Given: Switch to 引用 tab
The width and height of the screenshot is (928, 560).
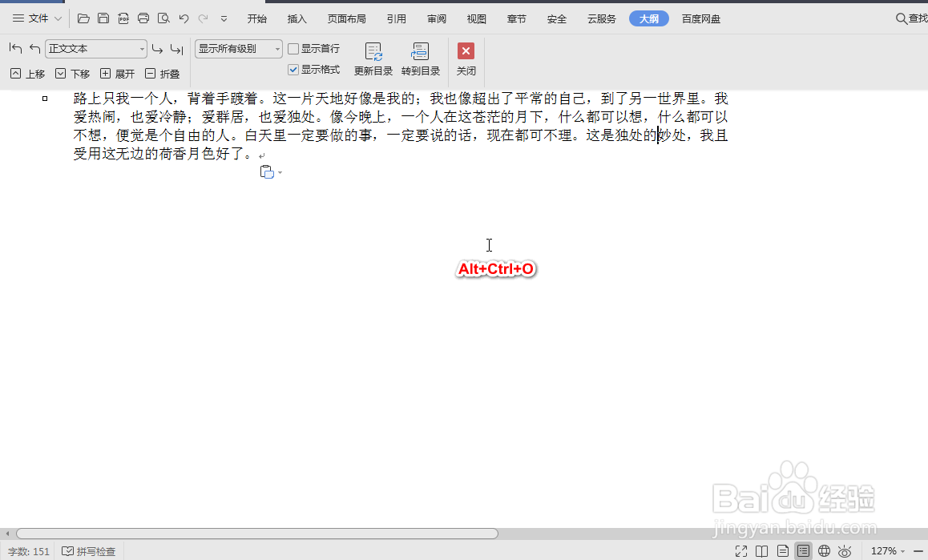Looking at the screenshot, I should tap(397, 19).
